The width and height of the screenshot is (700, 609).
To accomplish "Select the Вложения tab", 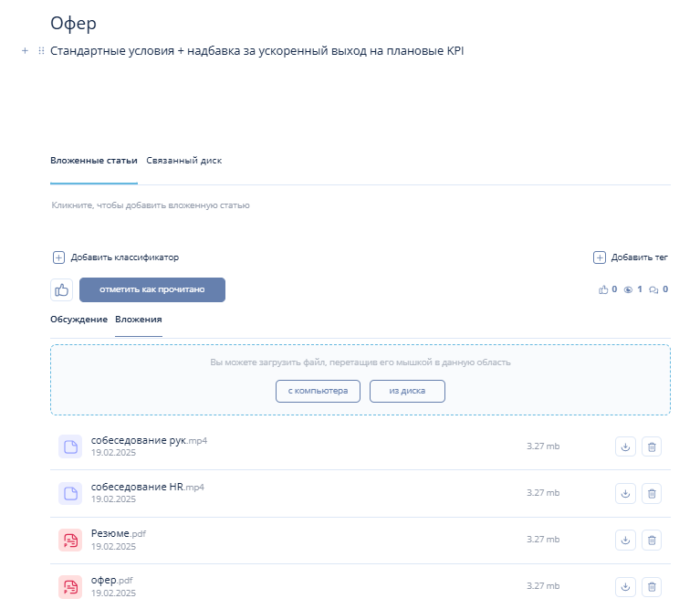I will tap(139, 320).
